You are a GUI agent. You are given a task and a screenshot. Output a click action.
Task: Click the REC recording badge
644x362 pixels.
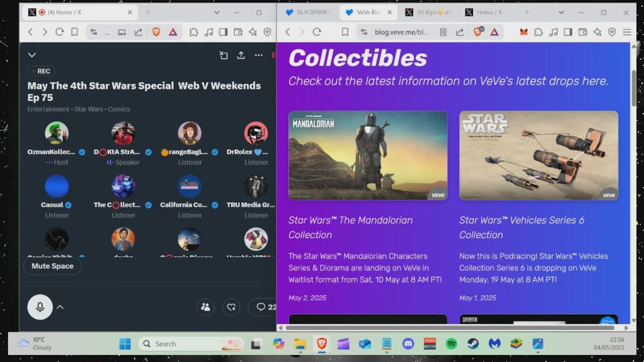(41, 71)
